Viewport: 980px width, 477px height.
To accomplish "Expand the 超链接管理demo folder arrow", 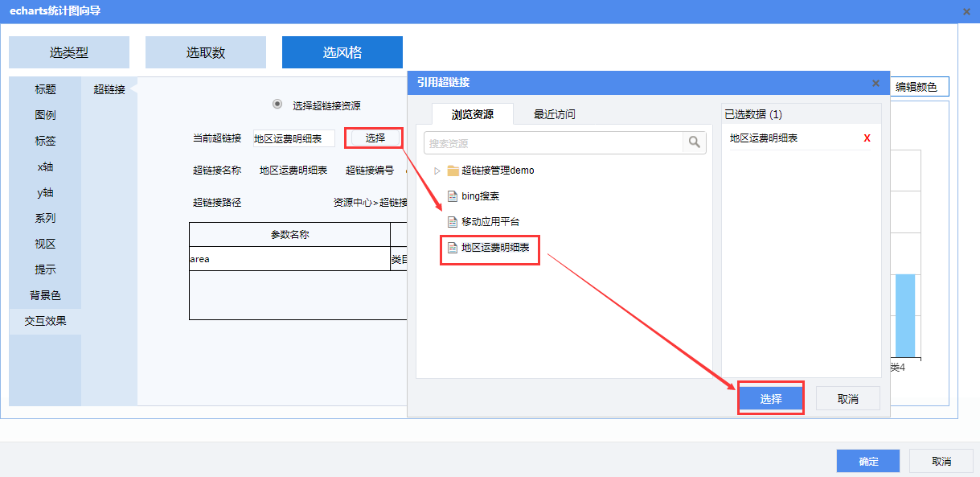I will point(437,171).
